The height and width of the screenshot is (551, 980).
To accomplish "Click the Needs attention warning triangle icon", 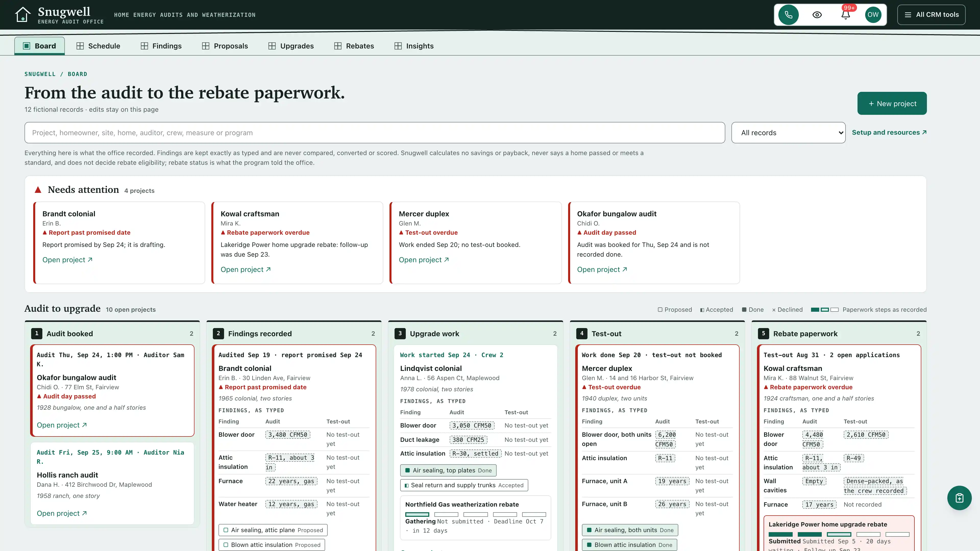I will (38, 190).
